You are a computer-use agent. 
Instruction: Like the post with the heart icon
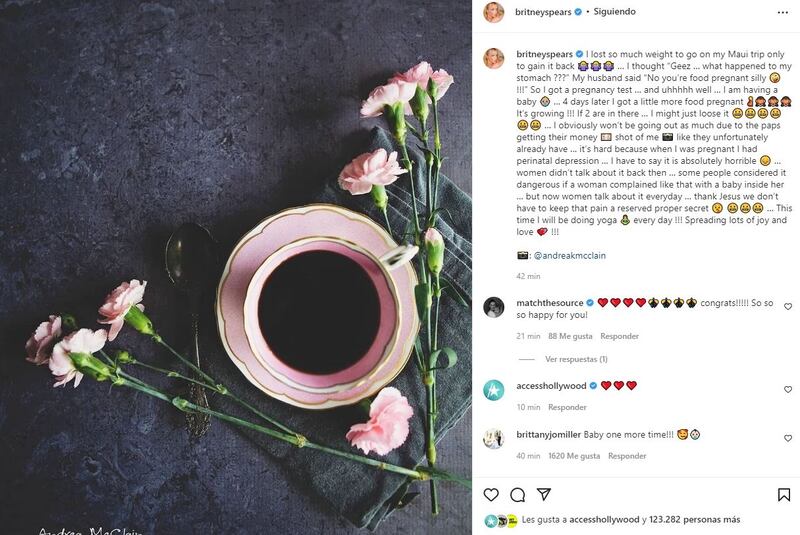point(491,494)
